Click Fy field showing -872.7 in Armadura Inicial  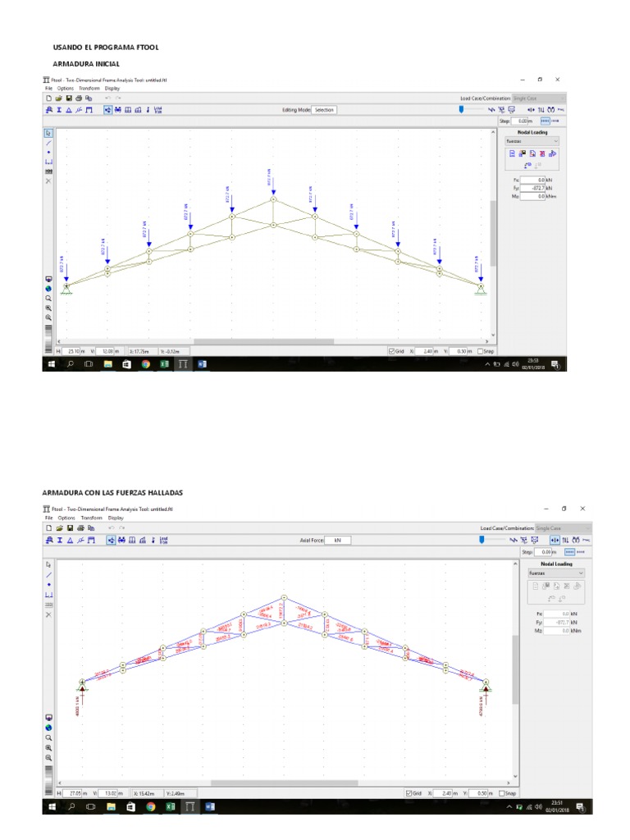(x=532, y=188)
